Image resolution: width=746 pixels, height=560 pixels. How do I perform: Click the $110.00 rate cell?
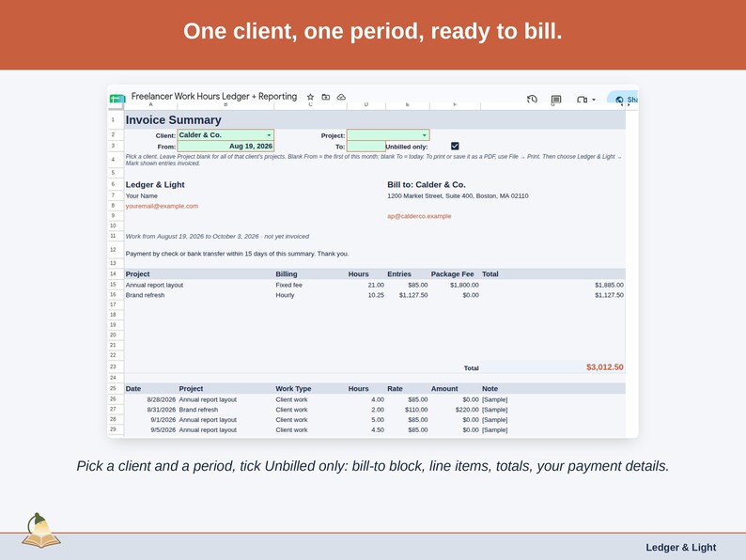tap(416, 410)
